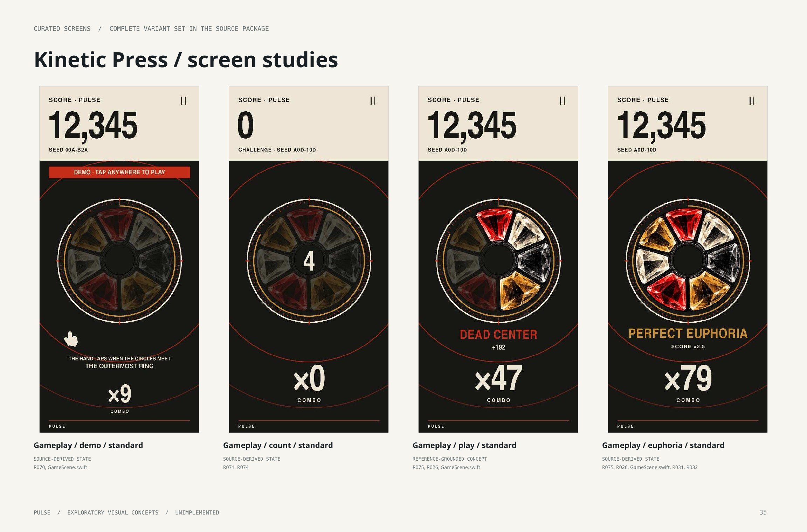Click the 'Gameplay / euphoria / standard' caption
The width and height of the screenshot is (807, 532).
pos(663,445)
